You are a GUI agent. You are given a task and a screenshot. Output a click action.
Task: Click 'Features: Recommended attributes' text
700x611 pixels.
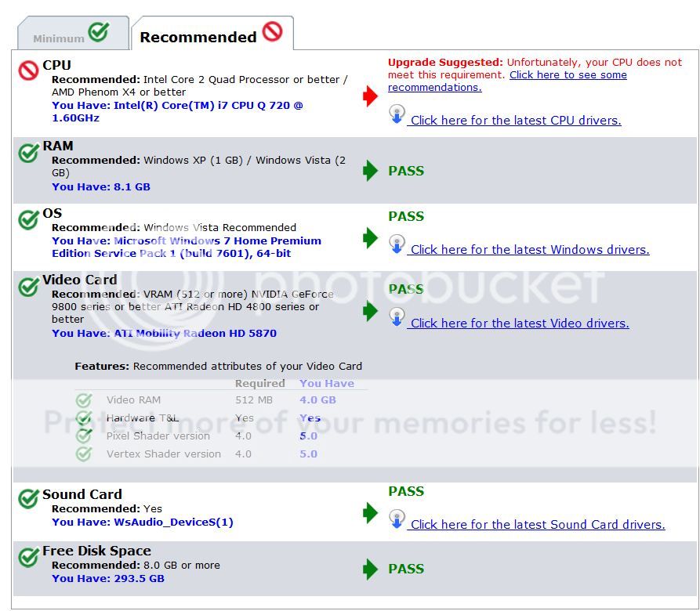pyautogui.click(x=218, y=366)
